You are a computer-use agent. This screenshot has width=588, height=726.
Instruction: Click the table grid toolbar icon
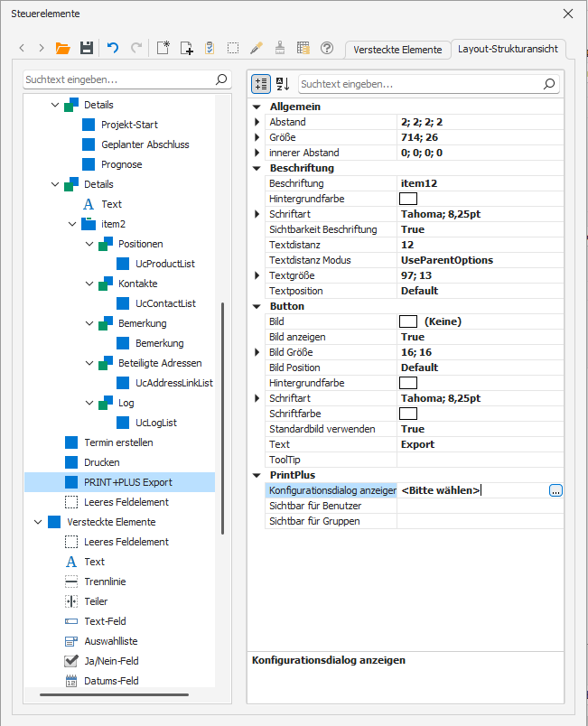point(303,48)
